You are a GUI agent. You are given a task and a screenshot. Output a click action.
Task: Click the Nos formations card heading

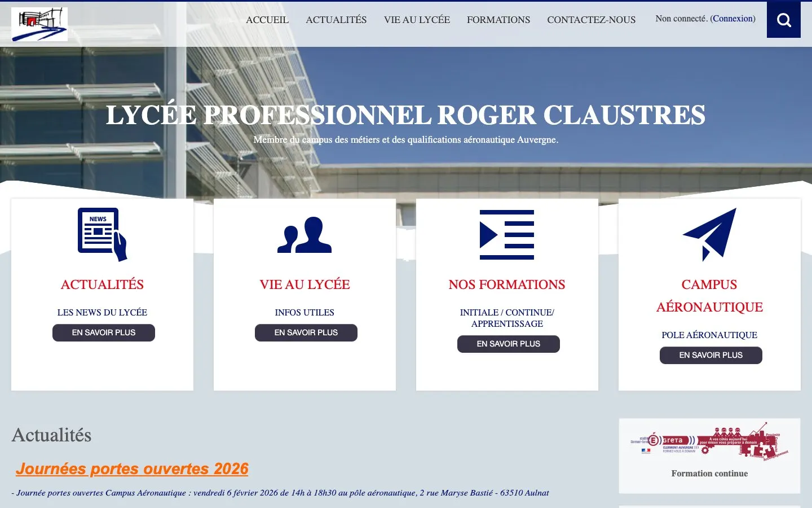[507, 284]
